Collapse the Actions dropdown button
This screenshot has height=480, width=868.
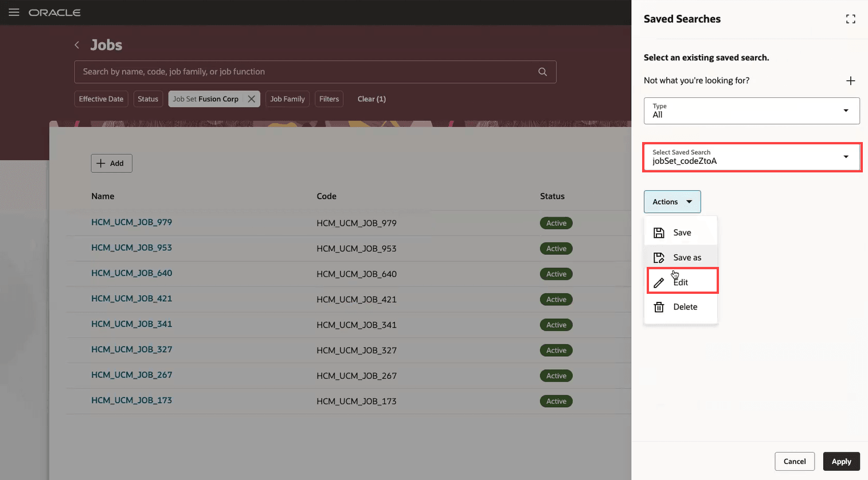pyautogui.click(x=672, y=202)
